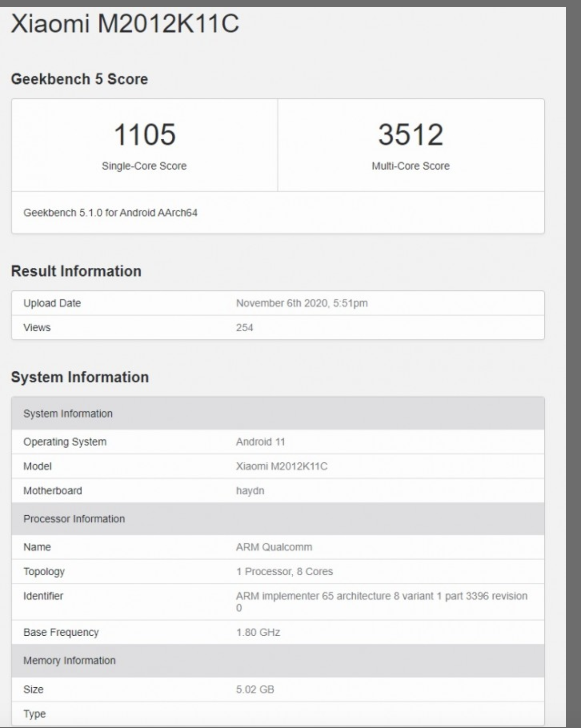This screenshot has width=581, height=728.
Task: Click the Size row label
Action: point(33,689)
